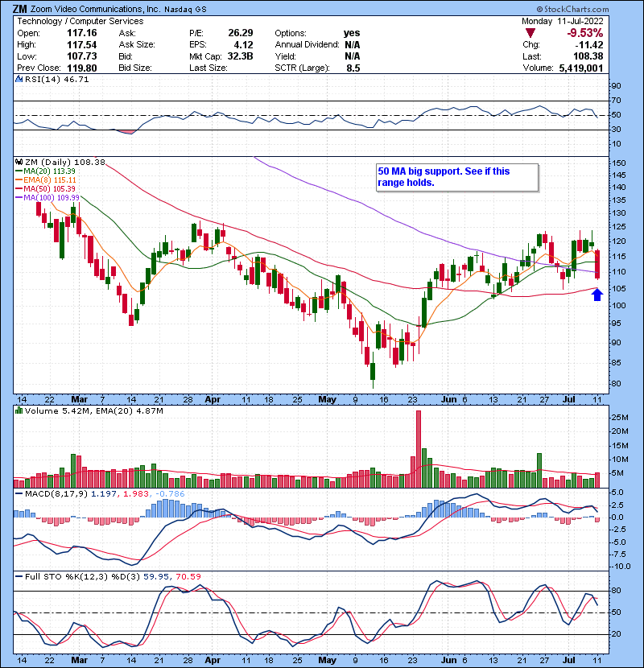Click the 70 RSI axis label
644x668 pixels.
[x=617, y=101]
